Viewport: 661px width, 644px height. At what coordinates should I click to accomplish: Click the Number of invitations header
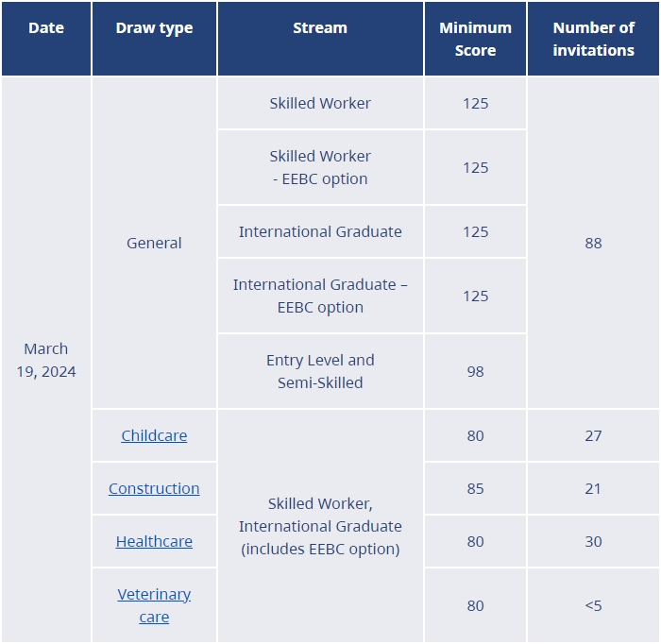tap(593, 39)
